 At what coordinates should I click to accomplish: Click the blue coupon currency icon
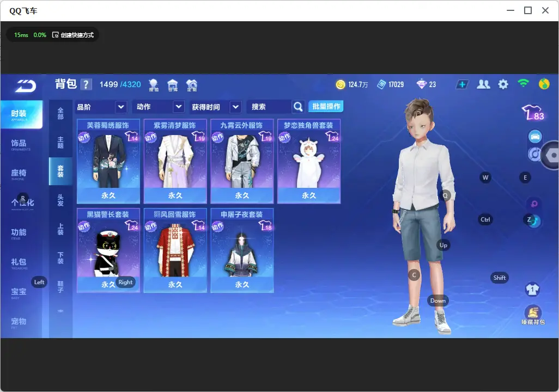[381, 84]
